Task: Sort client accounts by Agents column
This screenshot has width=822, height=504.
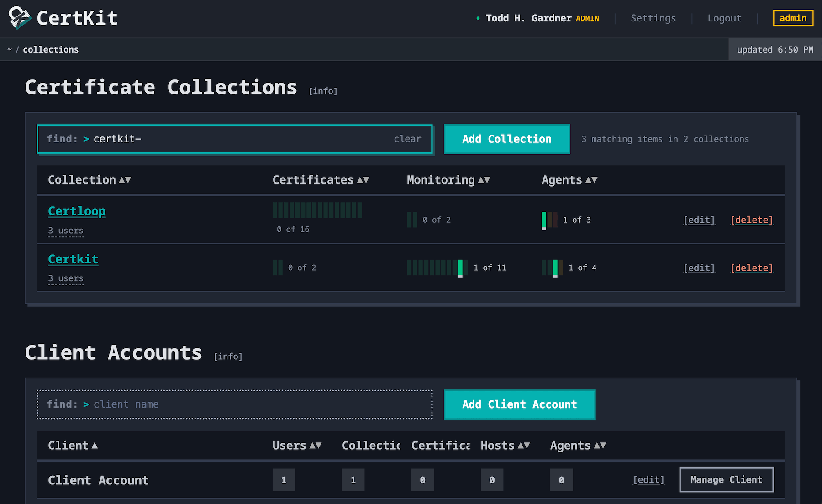Action: (578, 446)
